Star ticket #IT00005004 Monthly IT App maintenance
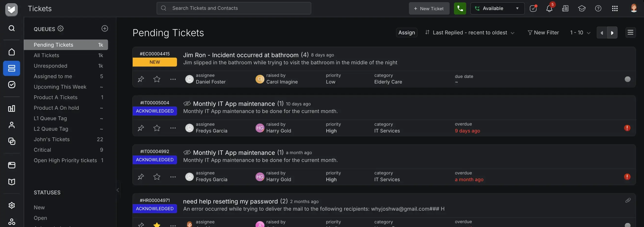Viewport: 644px width, 227px height. 157,128
